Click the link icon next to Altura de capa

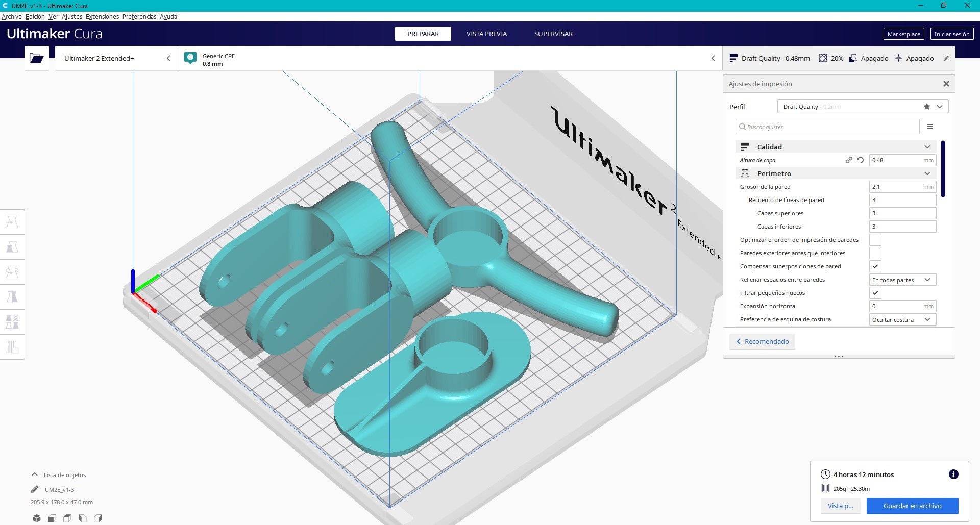tap(849, 160)
